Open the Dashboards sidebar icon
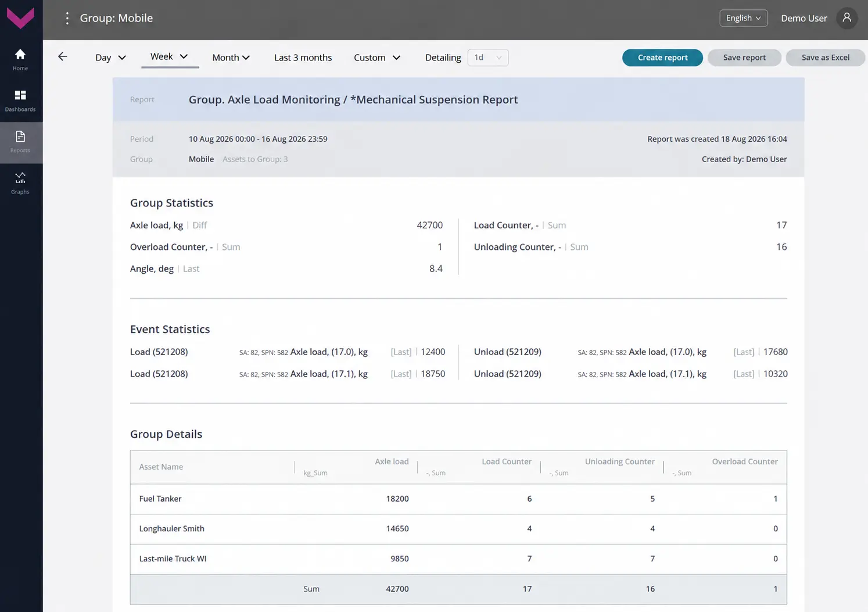This screenshot has width=868, height=612. tap(20, 101)
